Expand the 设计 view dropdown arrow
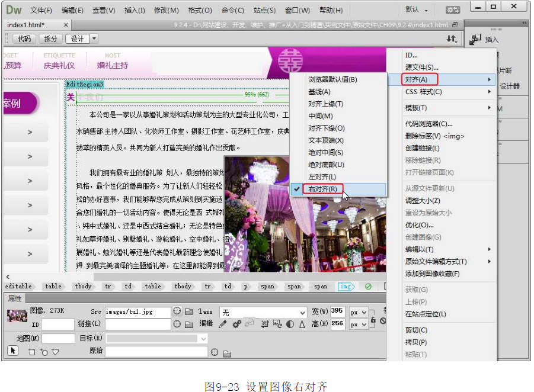 (x=94, y=38)
